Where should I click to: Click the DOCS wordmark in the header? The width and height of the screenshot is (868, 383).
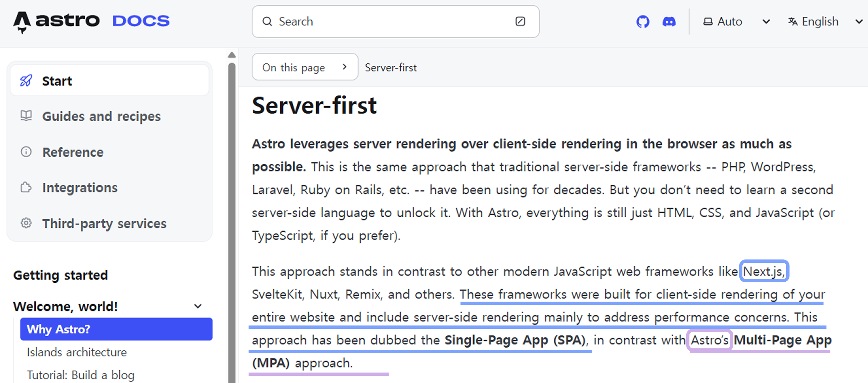[141, 21]
